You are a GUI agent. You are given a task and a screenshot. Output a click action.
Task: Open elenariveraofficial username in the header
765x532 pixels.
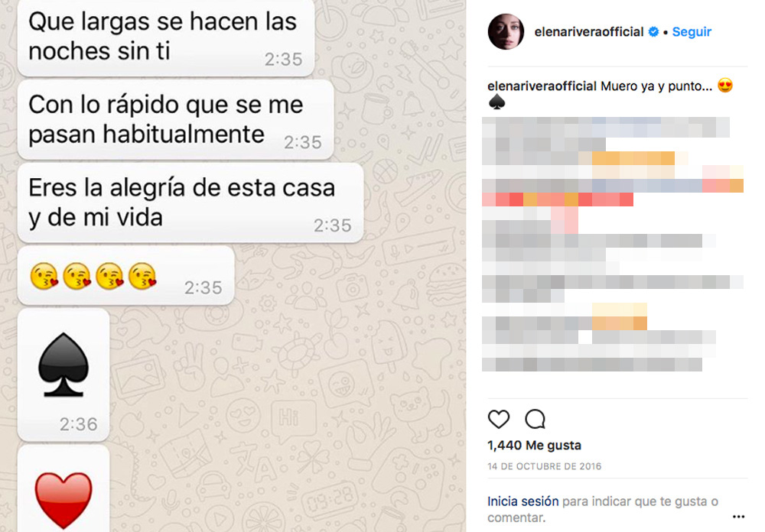click(x=589, y=31)
